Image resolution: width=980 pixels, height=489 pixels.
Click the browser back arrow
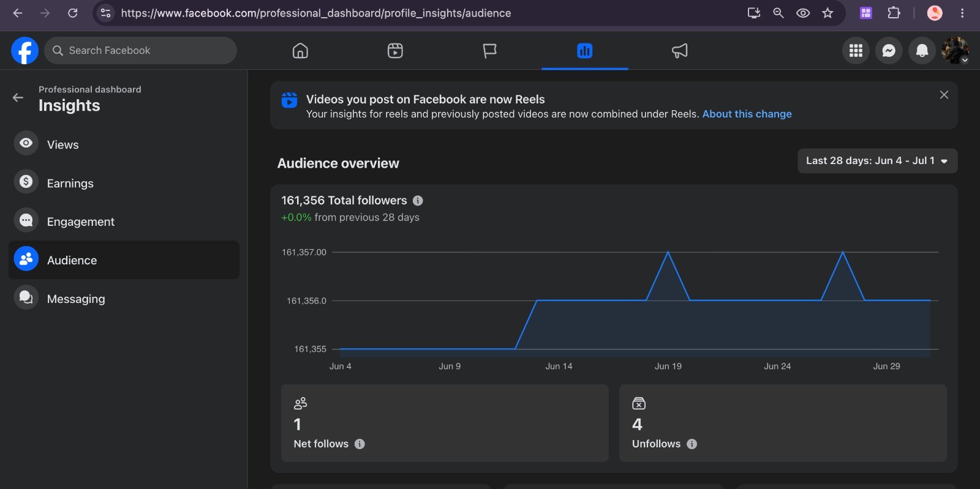[x=17, y=13]
